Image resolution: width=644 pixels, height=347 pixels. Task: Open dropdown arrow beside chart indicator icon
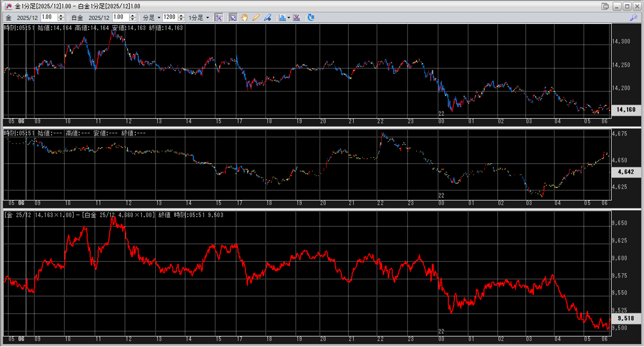289,18
